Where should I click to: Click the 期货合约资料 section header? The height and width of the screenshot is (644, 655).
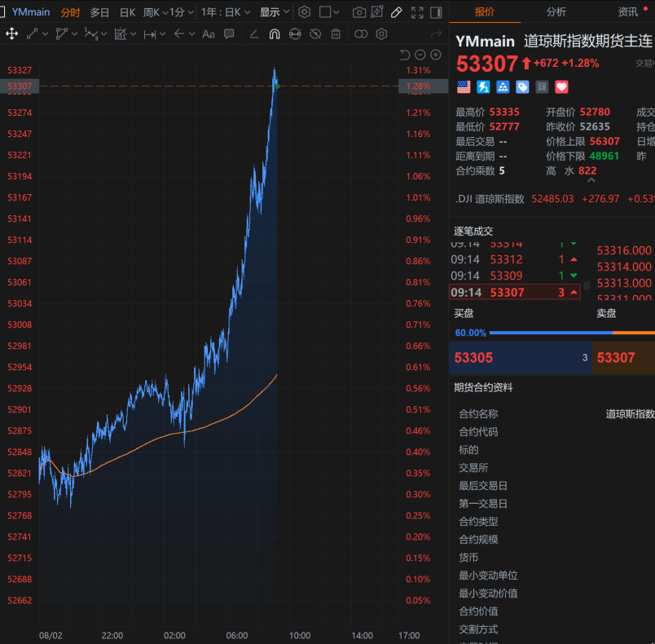tap(483, 387)
